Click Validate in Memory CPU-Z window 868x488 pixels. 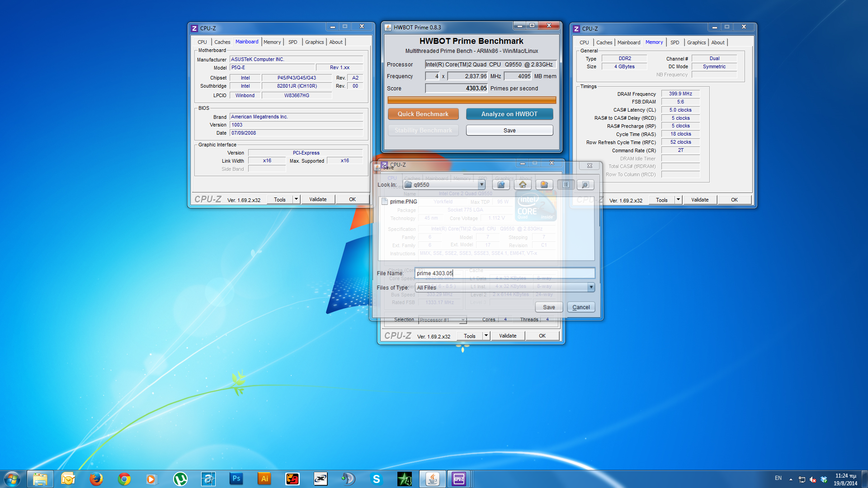coord(700,200)
